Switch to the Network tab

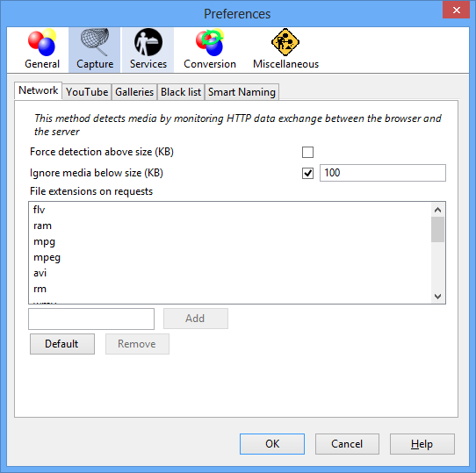[39, 90]
